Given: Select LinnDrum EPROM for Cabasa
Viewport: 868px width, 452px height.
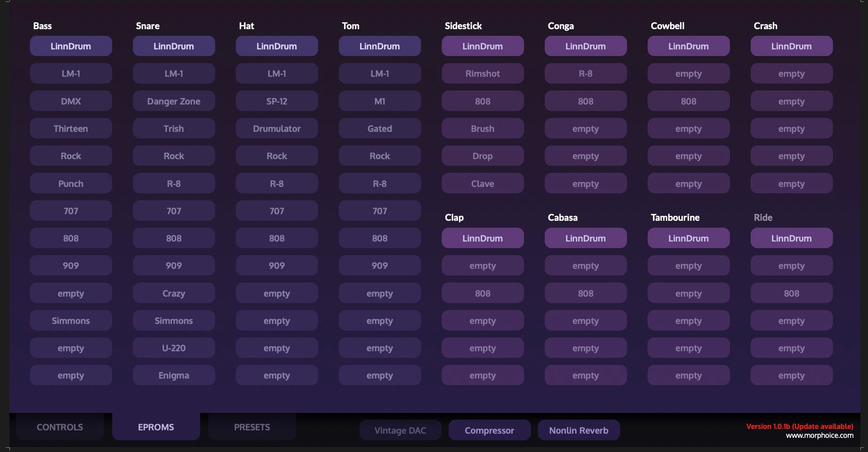Looking at the screenshot, I should (x=586, y=238).
